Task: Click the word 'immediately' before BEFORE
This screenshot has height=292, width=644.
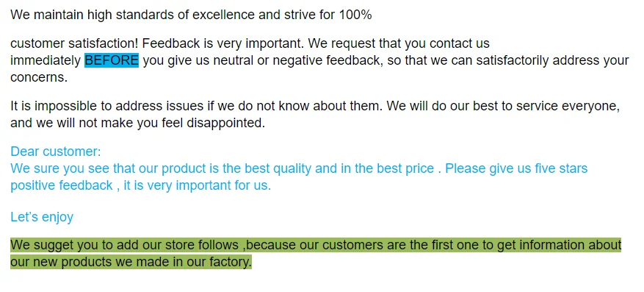Action: 46,60
